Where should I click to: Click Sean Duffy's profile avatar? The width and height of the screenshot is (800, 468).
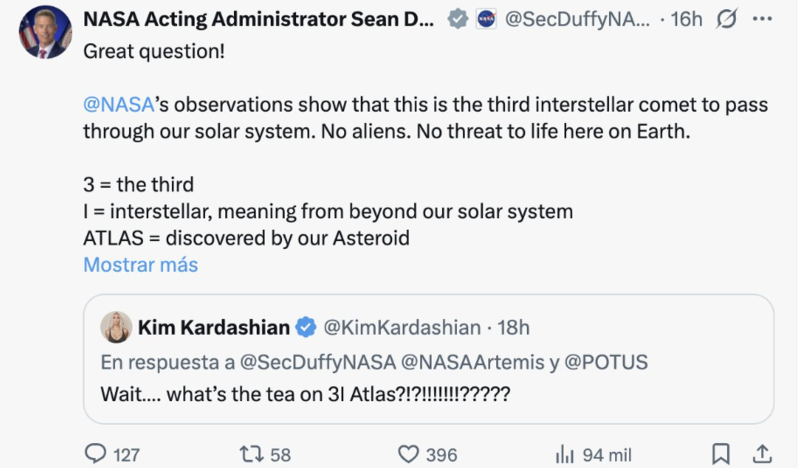pyautogui.click(x=45, y=31)
